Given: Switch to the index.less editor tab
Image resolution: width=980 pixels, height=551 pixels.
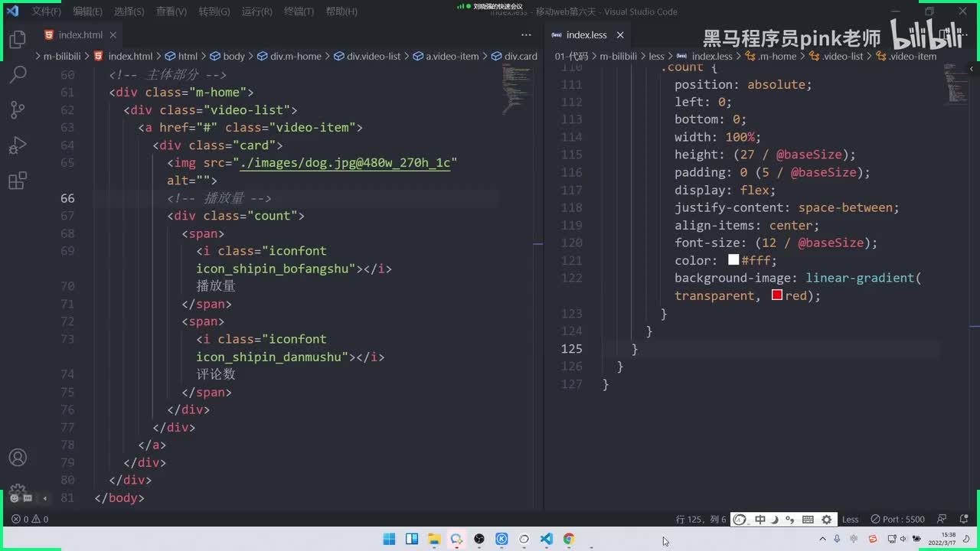Looking at the screenshot, I should click(x=586, y=35).
